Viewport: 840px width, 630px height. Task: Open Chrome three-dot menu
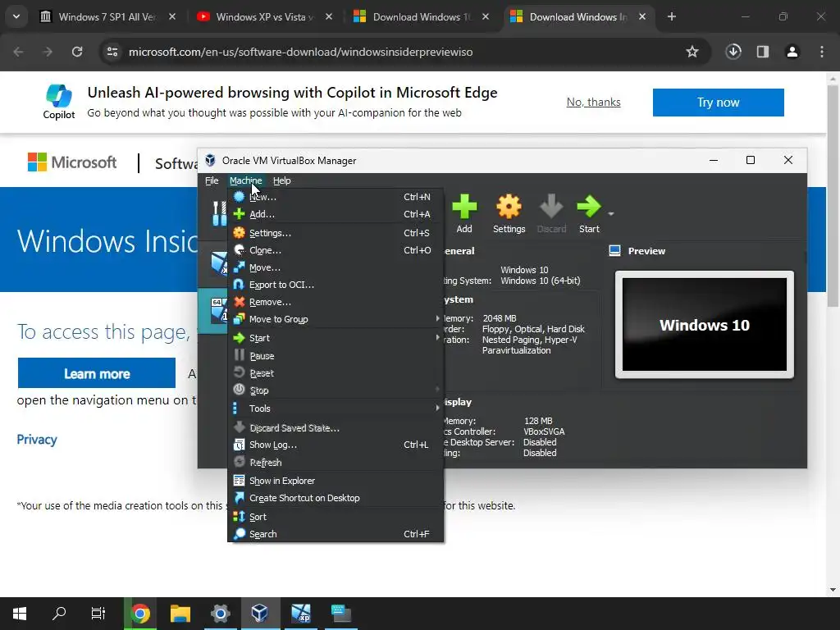tap(822, 52)
